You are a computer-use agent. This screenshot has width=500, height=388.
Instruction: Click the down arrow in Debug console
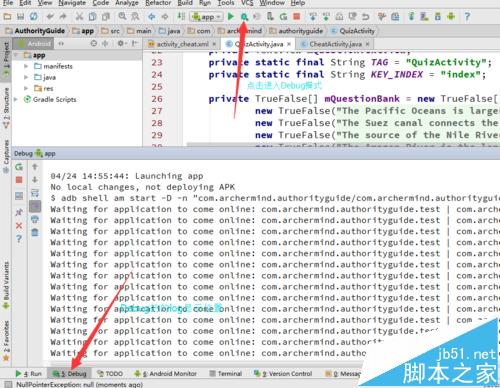click(x=35, y=180)
